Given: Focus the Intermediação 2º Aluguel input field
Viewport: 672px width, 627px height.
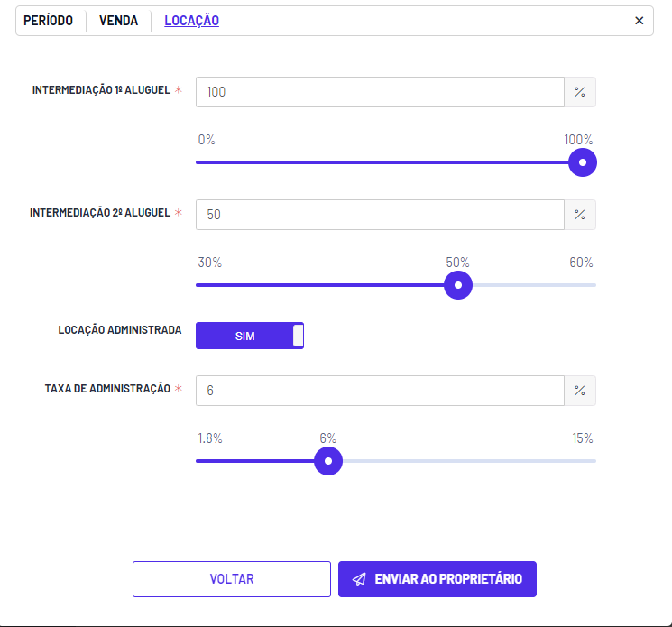Looking at the screenshot, I should coord(380,215).
